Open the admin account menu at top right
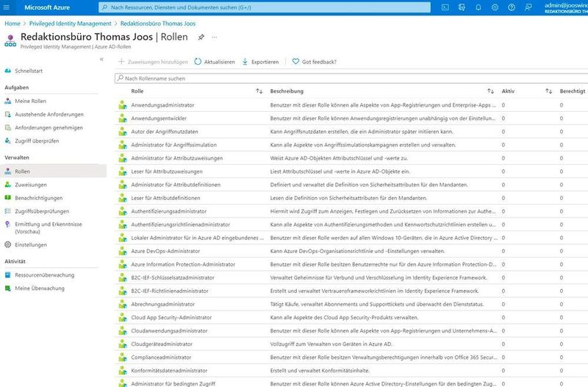 point(566,7)
